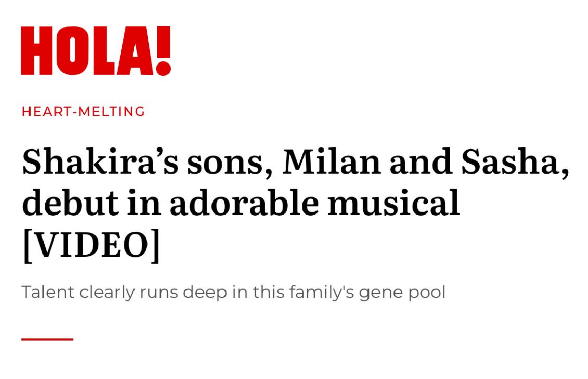Click the word "adorable" in the headline

(x=245, y=203)
